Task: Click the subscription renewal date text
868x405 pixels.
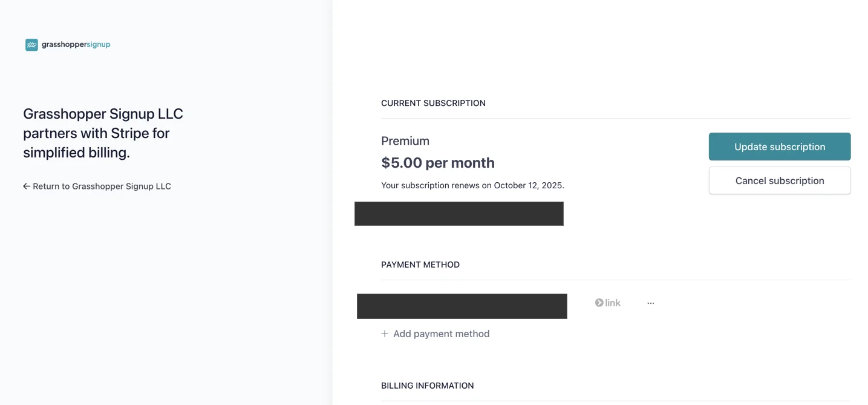Action: (472, 185)
